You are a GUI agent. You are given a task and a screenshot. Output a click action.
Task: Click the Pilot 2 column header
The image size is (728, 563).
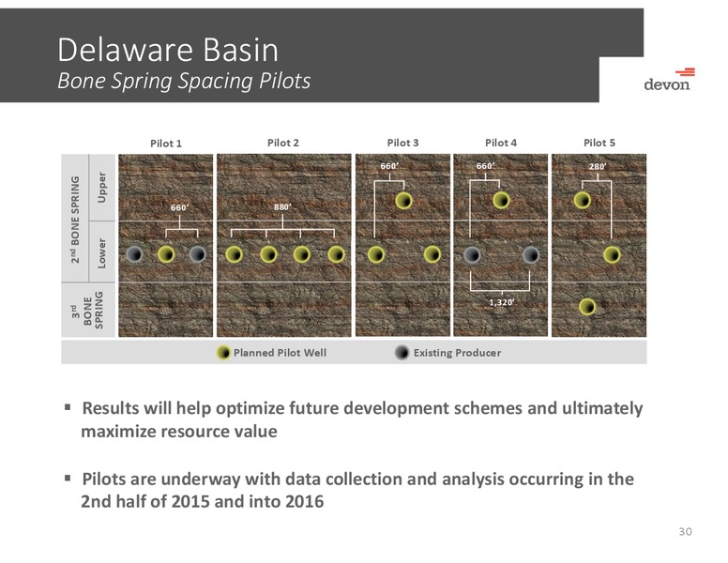coord(283,143)
